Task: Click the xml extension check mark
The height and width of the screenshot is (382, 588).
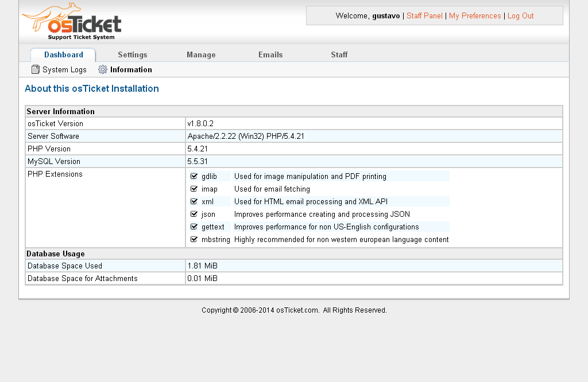Action: [194, 201]
